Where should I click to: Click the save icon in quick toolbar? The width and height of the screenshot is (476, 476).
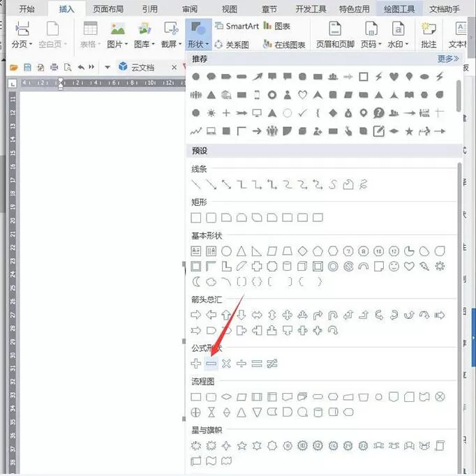(27, 67)
